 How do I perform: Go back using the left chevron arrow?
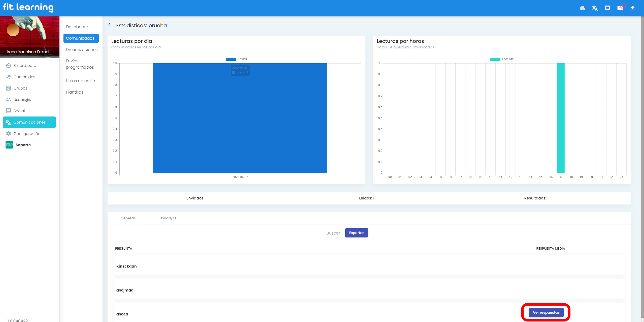tap(109, 24)
